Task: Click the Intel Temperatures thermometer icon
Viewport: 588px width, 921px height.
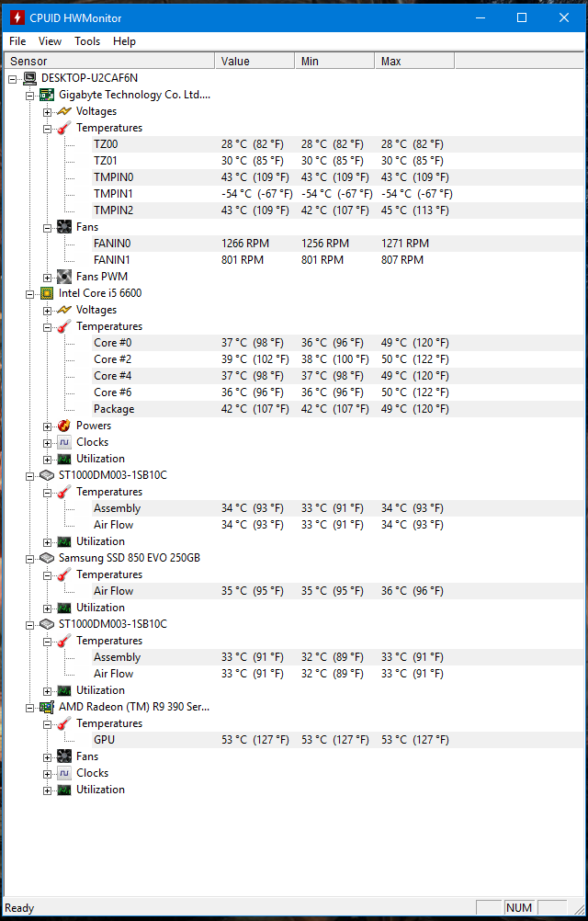Action: (x=64, y=326)
